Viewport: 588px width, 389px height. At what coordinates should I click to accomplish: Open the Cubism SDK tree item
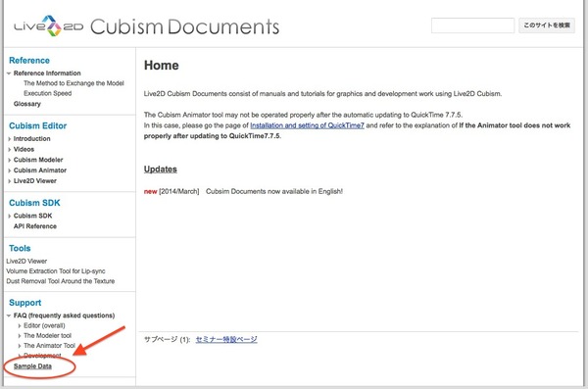pyautogui.click(x=32, y=216)
